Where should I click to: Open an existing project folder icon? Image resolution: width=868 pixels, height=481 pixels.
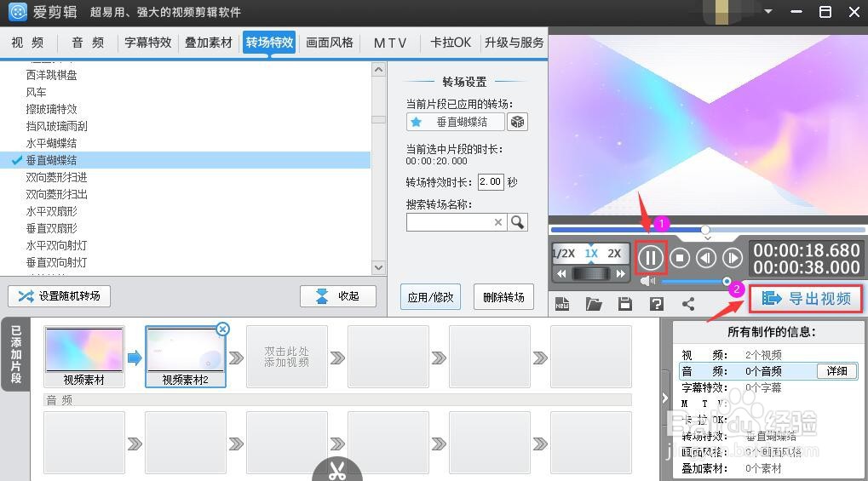click(x=594, y=304)
